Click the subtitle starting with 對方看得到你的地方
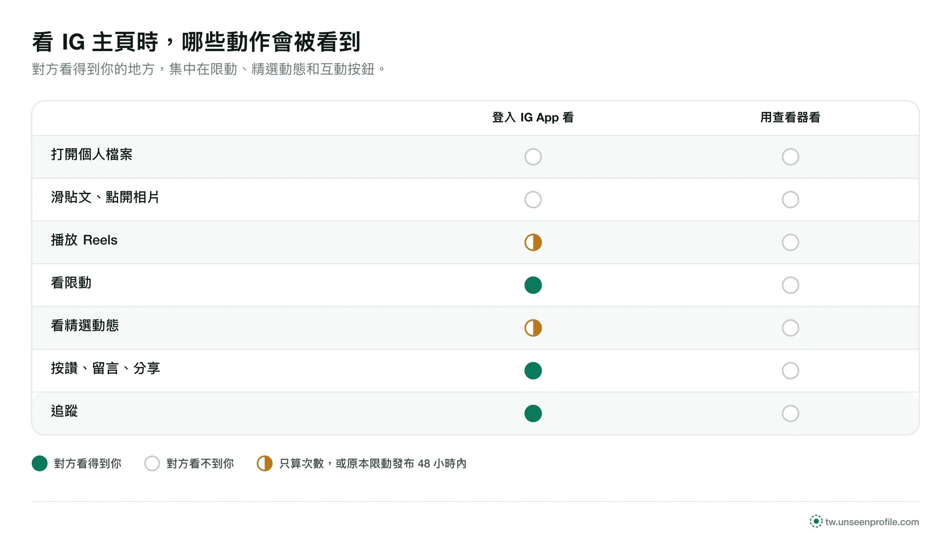The image size is (951, 560). click(x=208, y=69)
